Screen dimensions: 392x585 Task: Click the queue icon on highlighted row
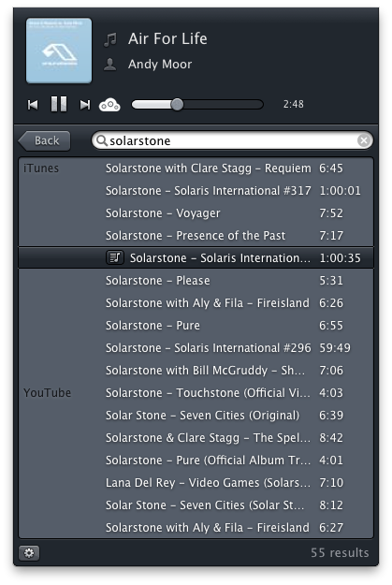pyautogui.click(x=115, y=257)
